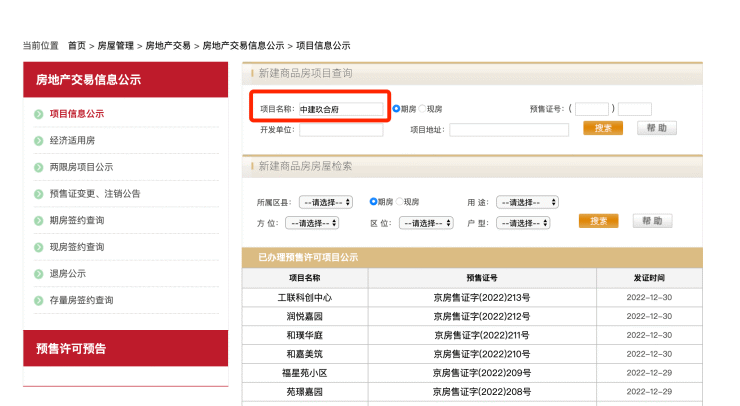Open project 苑璟嘉园 in the table

(304, 392)
